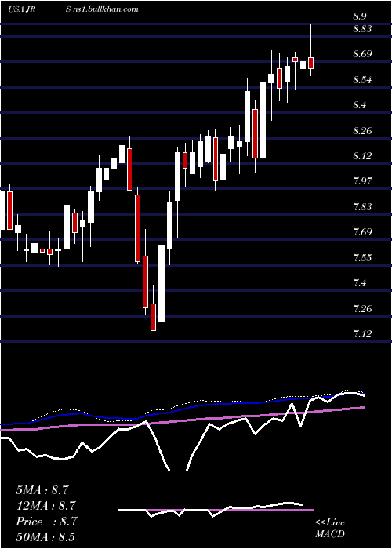Click the 50MA : 8.5 readout

pyautogui.click(x=45, y=536)
